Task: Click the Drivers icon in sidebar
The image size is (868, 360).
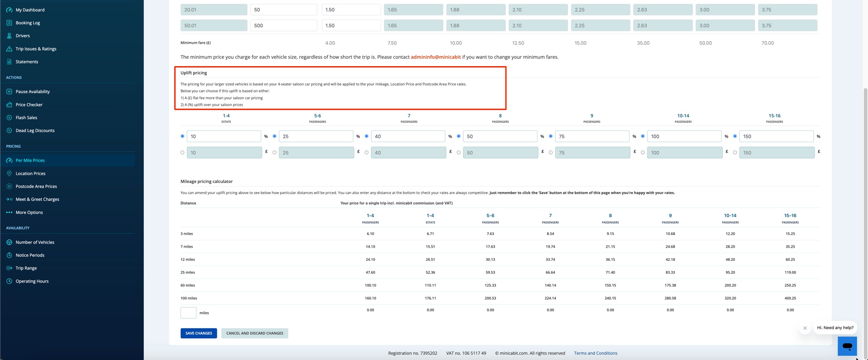Action: pyautogui.click(x=9, y=36)
